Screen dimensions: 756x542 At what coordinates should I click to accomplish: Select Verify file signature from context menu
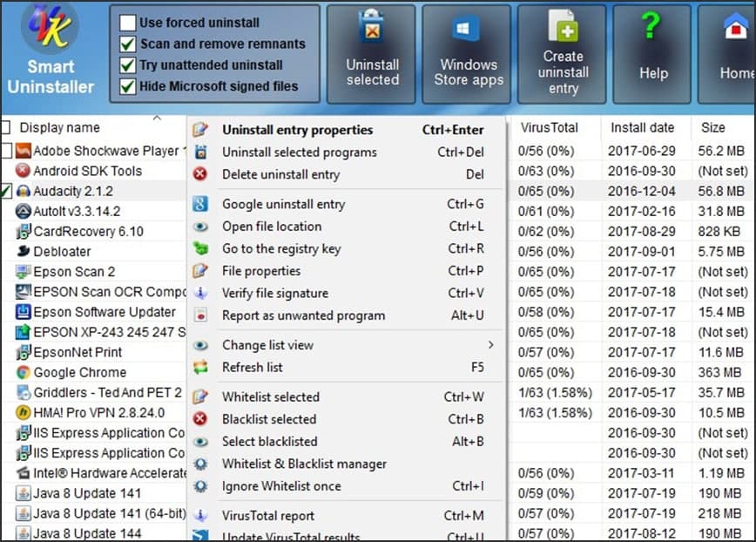(x=275, y=294)
